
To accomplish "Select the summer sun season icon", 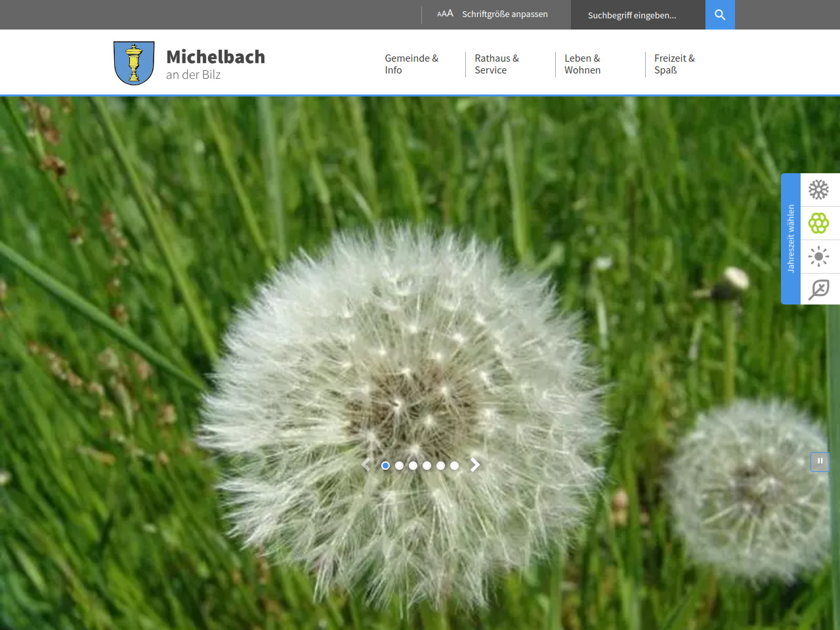I will coord(819,257).
